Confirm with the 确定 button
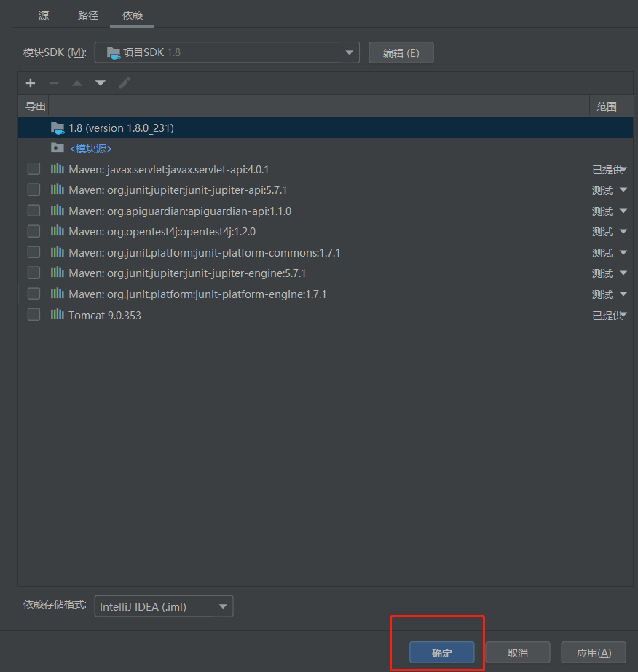 442,653
